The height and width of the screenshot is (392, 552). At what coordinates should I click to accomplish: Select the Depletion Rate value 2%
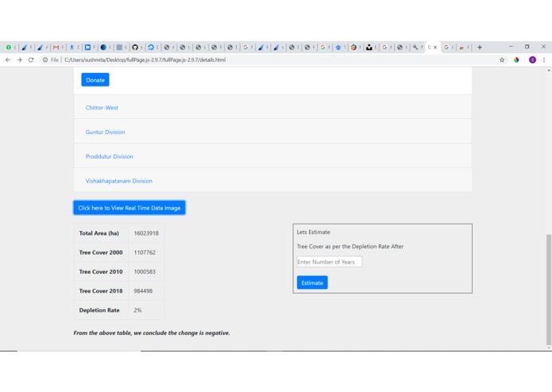pos(137,310)
